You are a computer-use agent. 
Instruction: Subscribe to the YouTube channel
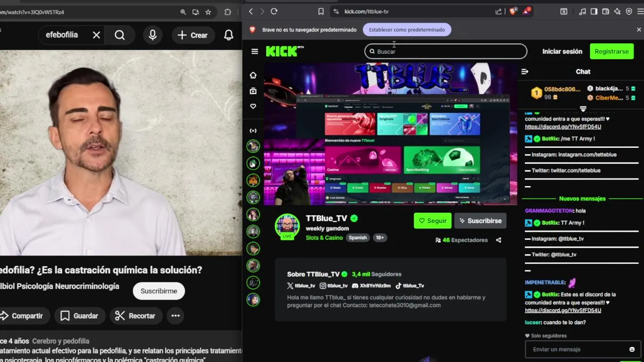158,291
